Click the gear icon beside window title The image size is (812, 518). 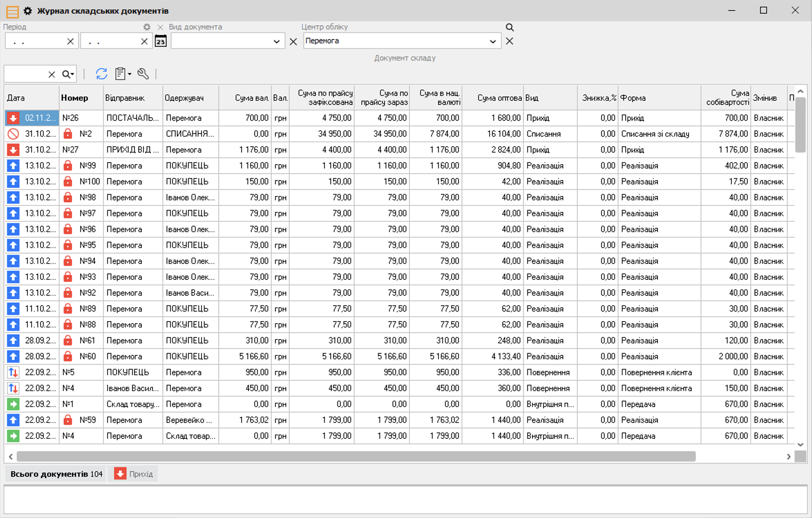28,11
